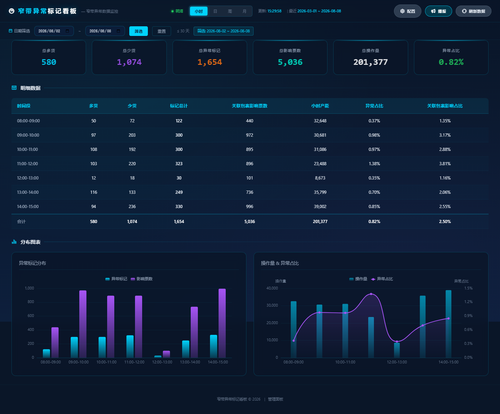The width and height of the screenshot is (500, 414).
Task: Sort by the 标记总计 column header
Action: coord(179,106)
